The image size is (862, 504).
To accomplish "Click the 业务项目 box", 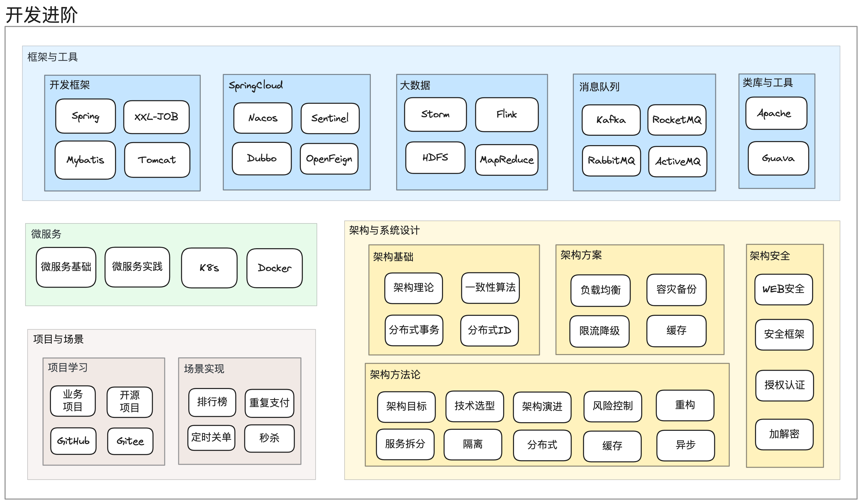I will [x=73, y=401].
